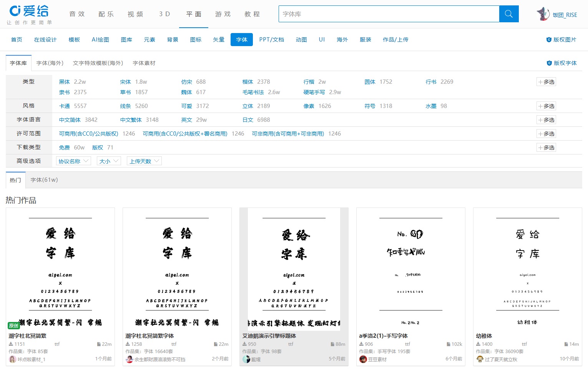
Task: Click the 版权字体 shield icon
Action: pyautogui.click(x=549, y=63)
